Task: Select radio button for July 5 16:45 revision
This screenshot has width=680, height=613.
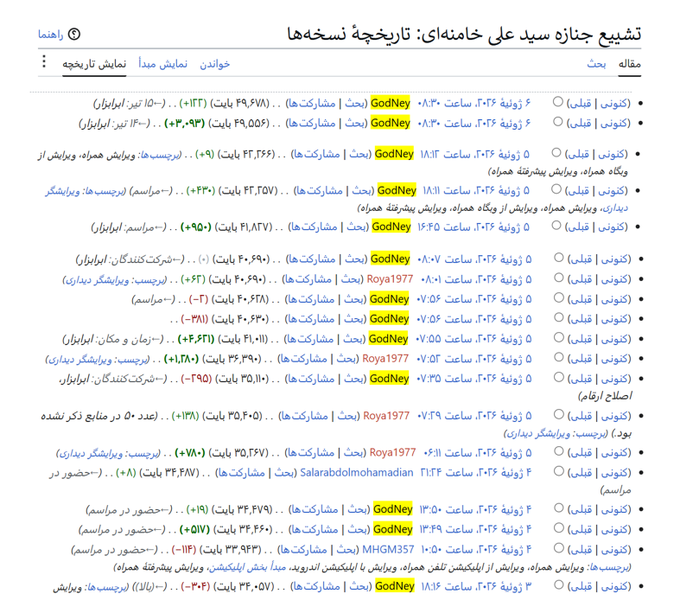Action: click(x=556, y=225)
